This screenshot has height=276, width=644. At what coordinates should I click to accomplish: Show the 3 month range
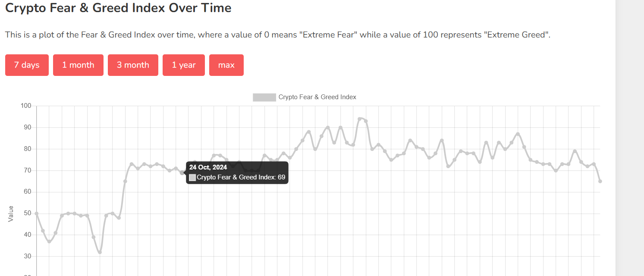point(133,65)
